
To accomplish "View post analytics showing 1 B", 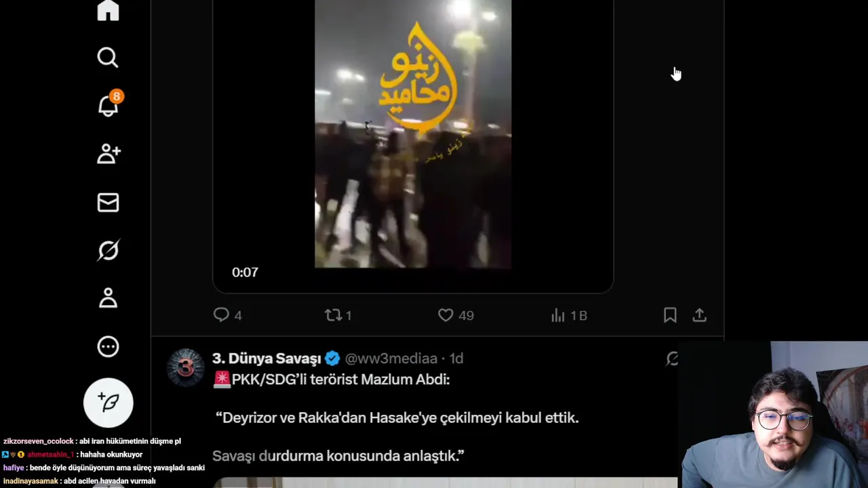I will pos(568,315).
